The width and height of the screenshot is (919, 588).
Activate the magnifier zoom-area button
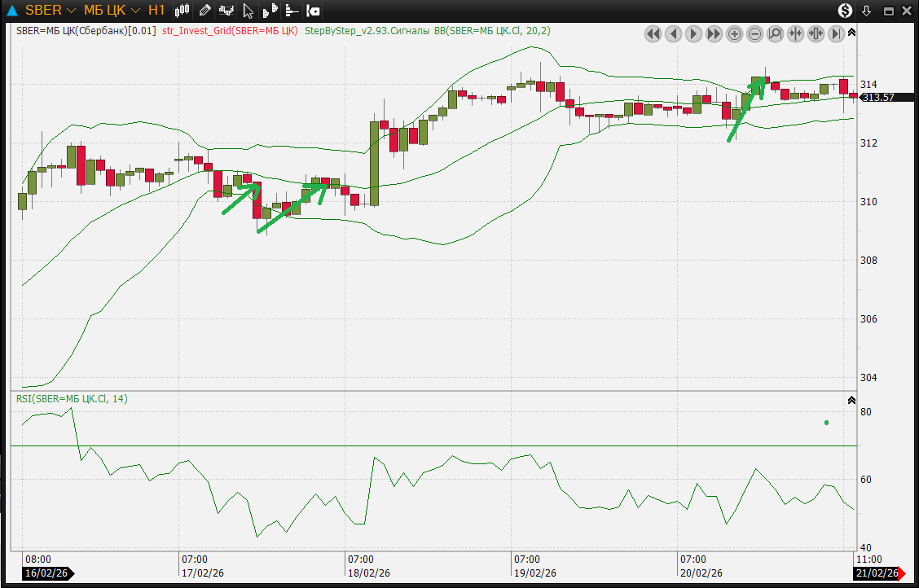[x=775, y=34]
